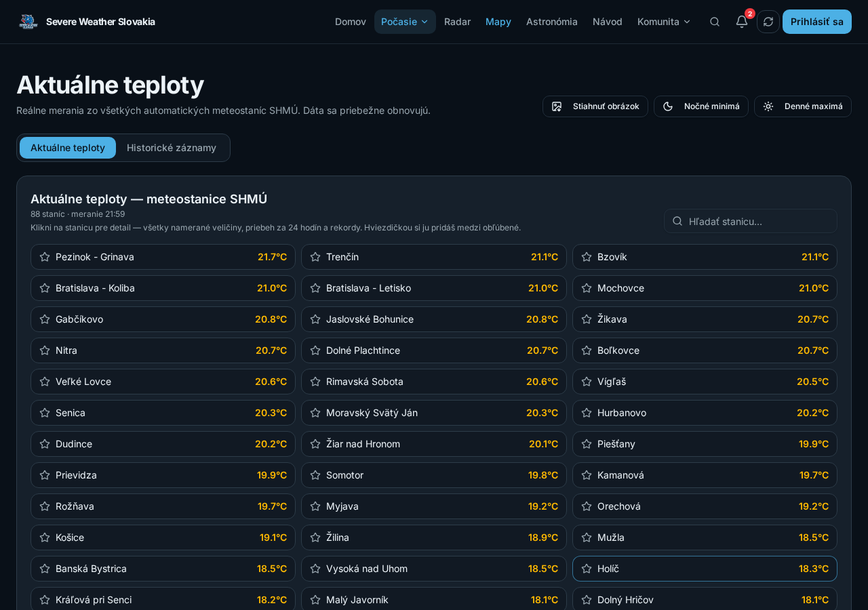This screenshot has width=868, height=610.
Task: Click the 18.9°C value for Žilina
Action: click(x=543, y=537)
